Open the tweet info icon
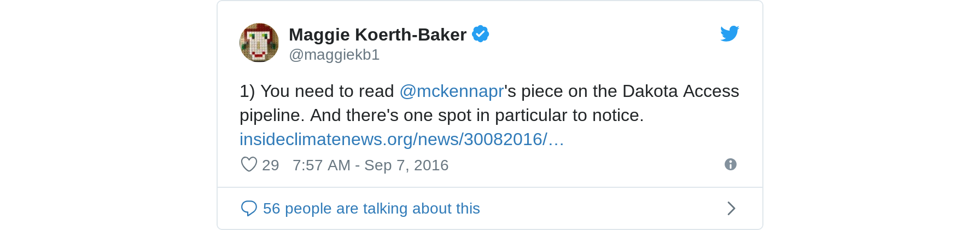Viewport: 980px width, 230px height. 730,164
